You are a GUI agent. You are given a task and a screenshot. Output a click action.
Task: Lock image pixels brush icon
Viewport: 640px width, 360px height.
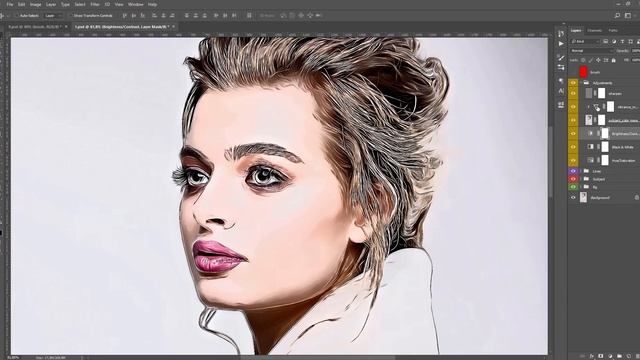pyautogui.click(x=591, y=60)
